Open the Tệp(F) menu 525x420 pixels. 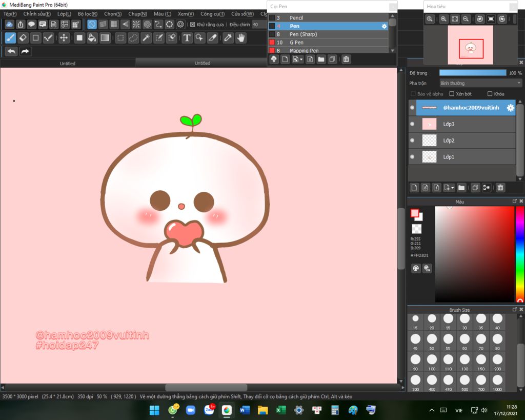(10, 14)
